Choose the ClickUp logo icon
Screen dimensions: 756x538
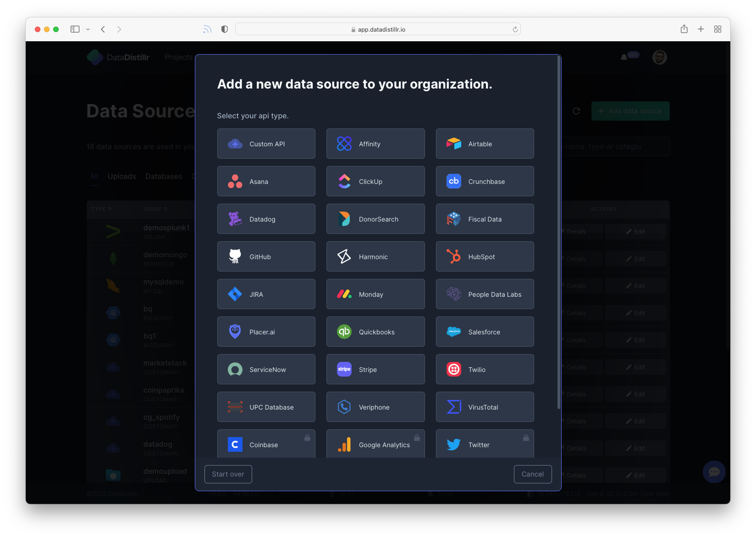[x=344, y=182]
